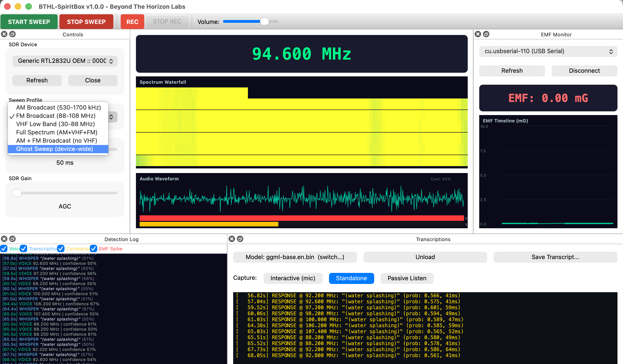Choose AM + FM Broadcast (no VHF)

pos(58,141)
